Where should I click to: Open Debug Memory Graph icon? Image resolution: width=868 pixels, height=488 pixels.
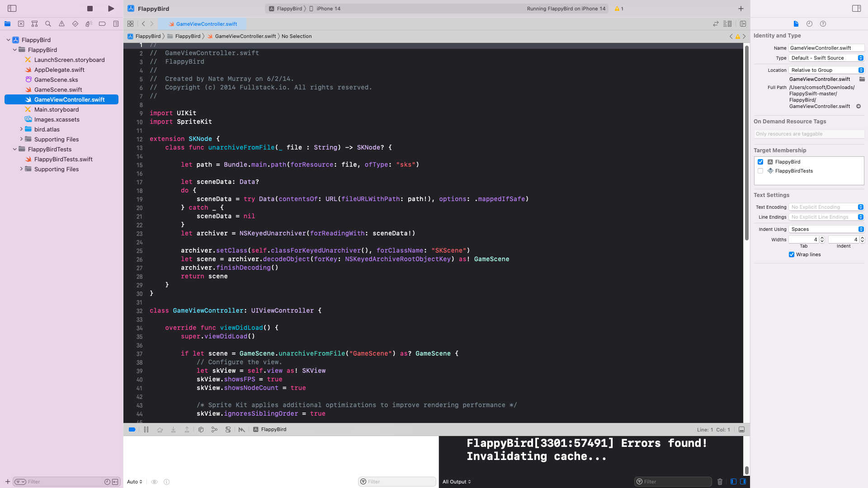(214, 430)
